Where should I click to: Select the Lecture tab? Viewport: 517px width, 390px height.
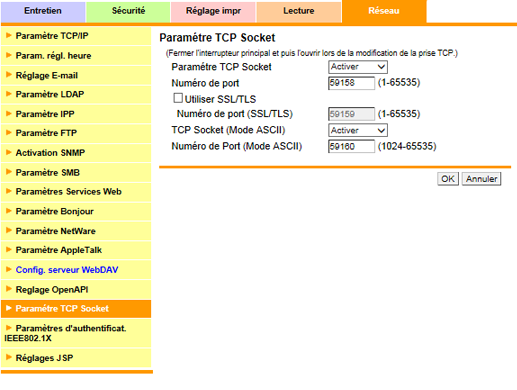[299, 11]
